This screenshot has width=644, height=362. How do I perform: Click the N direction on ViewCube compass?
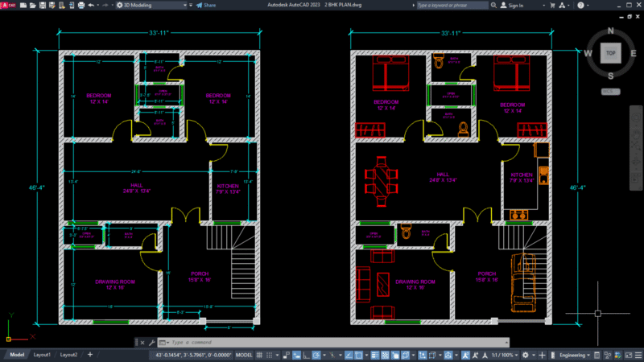[611, 31]
